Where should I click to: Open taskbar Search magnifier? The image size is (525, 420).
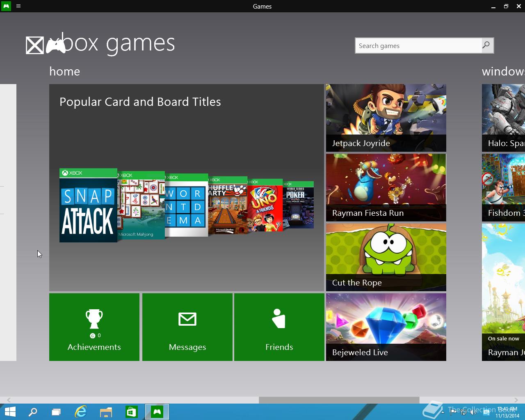point(32,412)
